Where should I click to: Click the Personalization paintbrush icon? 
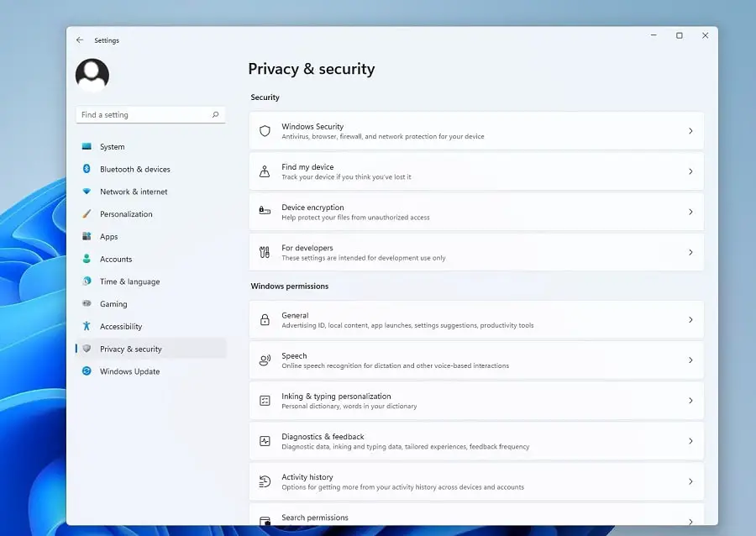coord(87,213)
